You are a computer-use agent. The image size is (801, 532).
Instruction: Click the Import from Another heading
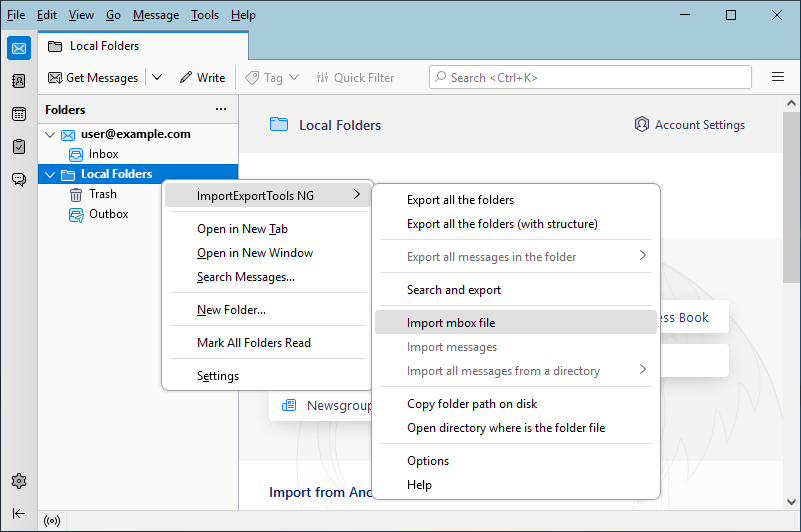[321, 492]
